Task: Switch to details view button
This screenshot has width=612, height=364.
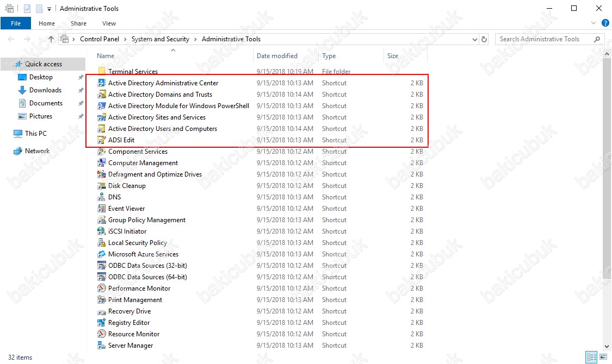Action: (x=591, y=357)
